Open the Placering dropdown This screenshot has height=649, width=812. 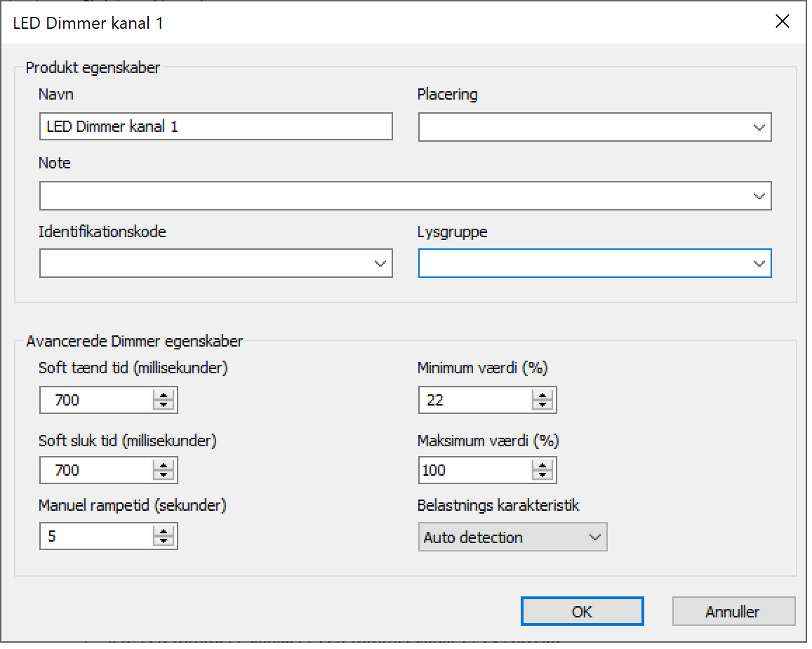pyautogui.click(x=758, y=128)
